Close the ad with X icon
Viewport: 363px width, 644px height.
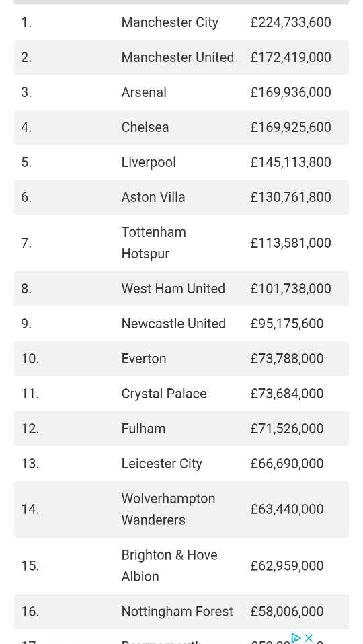pyautogui.click(x=309, y=638)
